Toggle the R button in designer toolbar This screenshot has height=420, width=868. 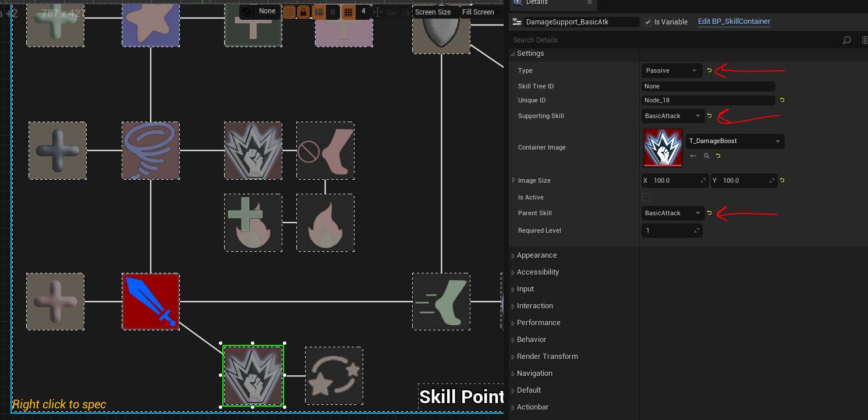tap(333, 12)
